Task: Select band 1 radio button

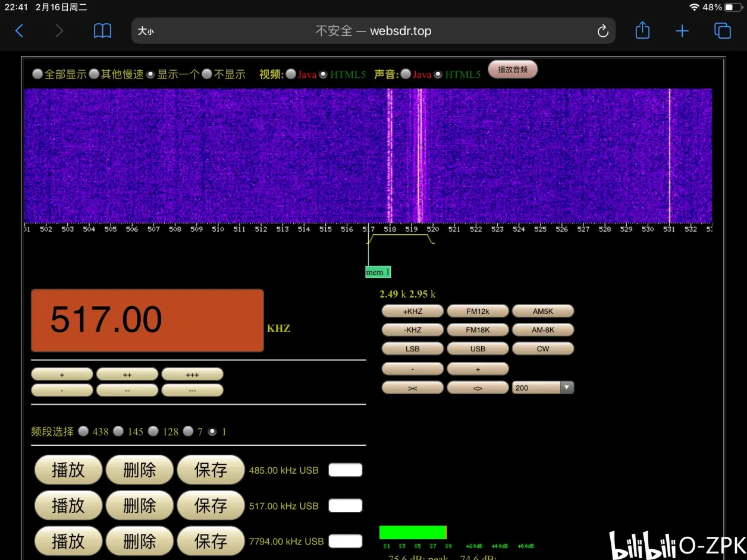Action: pos(212,432)
